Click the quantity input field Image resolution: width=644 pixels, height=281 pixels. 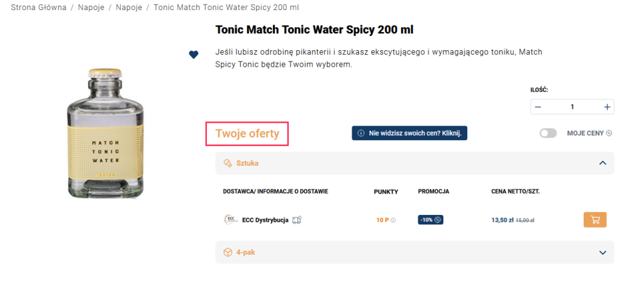point(572,107)
